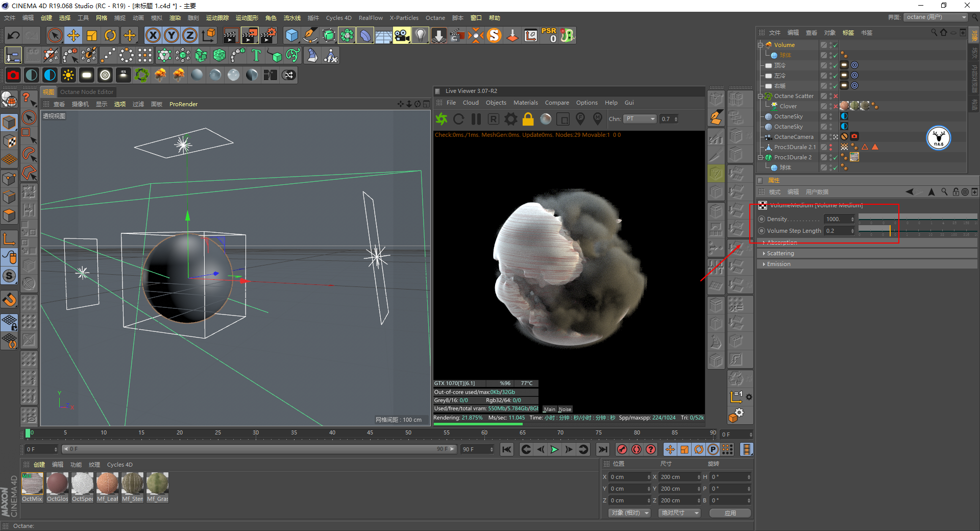Switch to the Octane Node Editor tab

87,92
